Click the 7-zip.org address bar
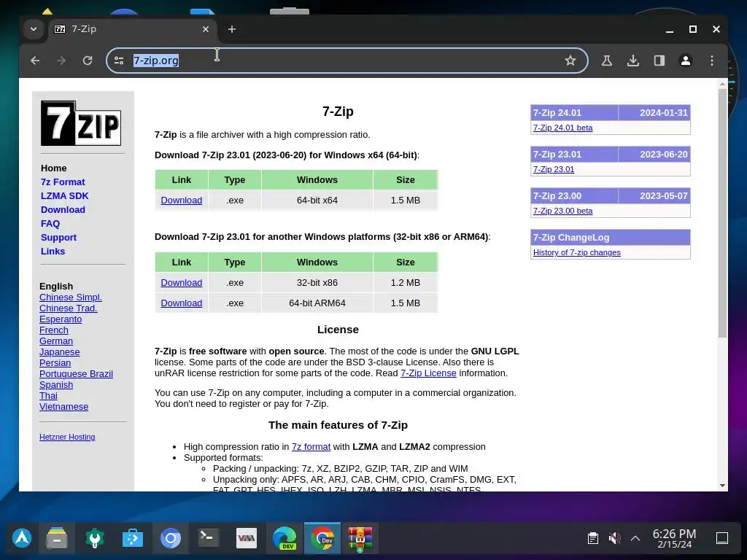The height and width of the screenshot is (560, 747). coord(347,61)
